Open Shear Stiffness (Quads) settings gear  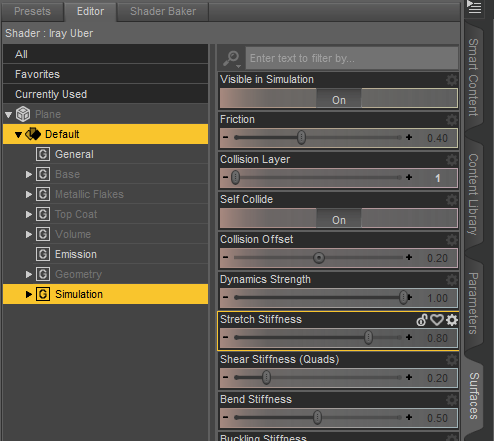[452, 360]
